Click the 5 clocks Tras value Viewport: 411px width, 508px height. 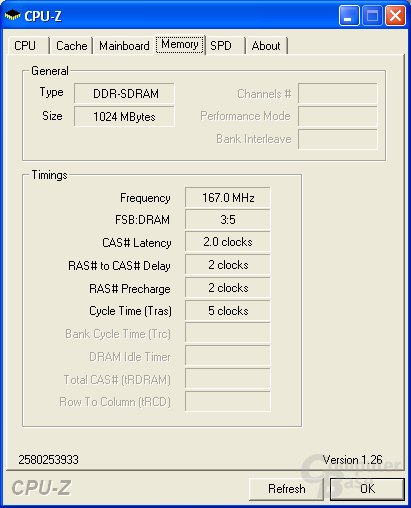coord(228,311)
